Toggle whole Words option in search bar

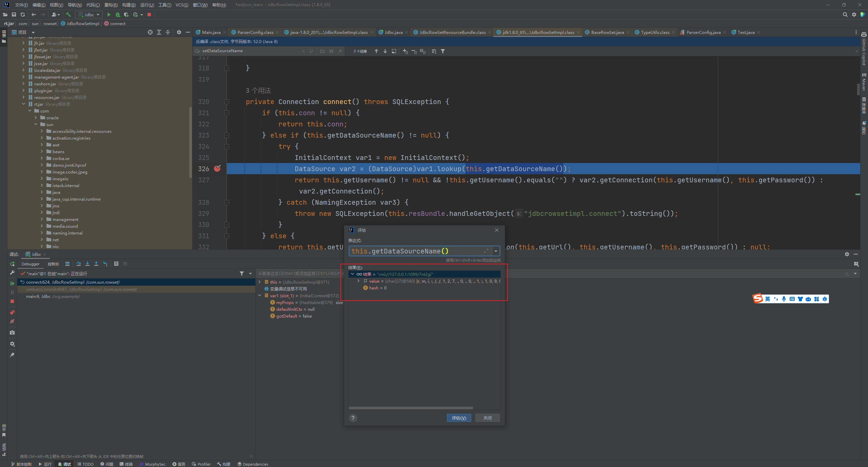[x=331, y=51]
